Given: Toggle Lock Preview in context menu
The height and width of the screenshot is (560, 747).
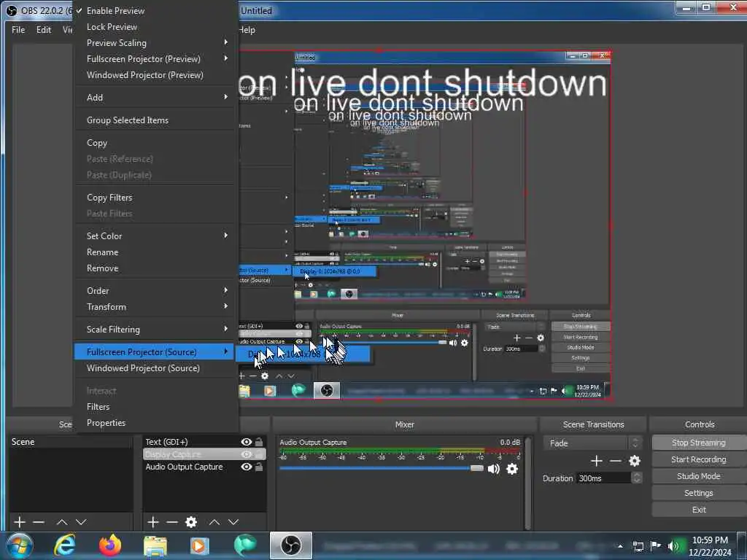Looking at the screenshot, I should [x=156, y=27].
